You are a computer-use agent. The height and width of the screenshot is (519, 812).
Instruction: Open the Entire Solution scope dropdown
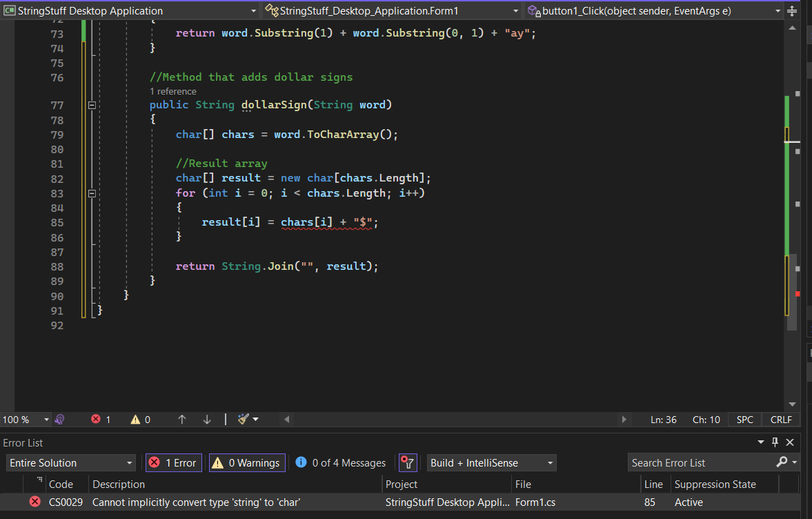pos(71,462)
